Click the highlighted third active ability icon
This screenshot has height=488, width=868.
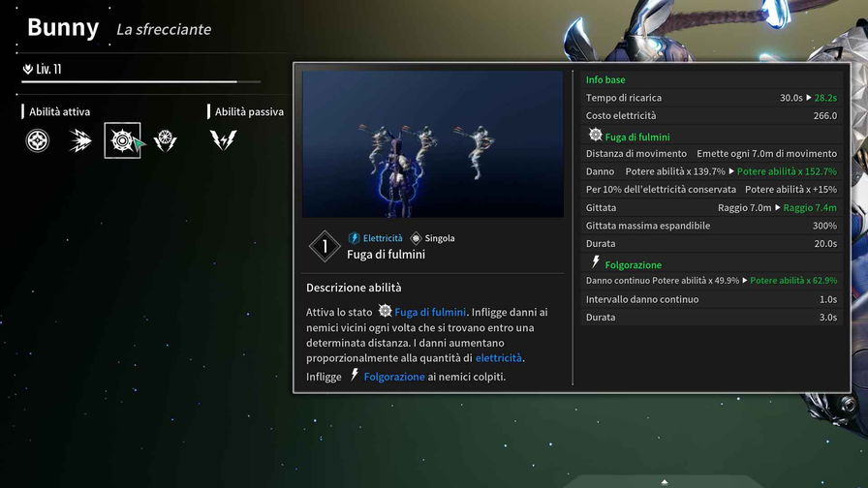[122, 141]
